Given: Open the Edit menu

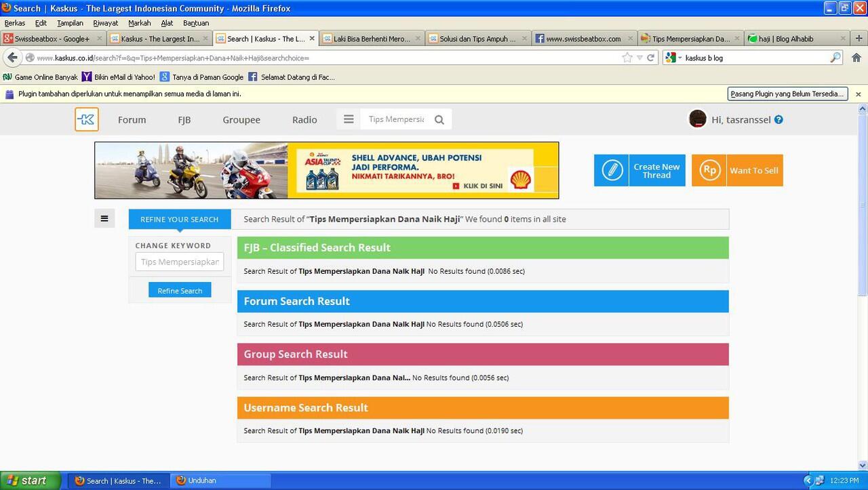Looking at the screenshot, I should point(41,23).
